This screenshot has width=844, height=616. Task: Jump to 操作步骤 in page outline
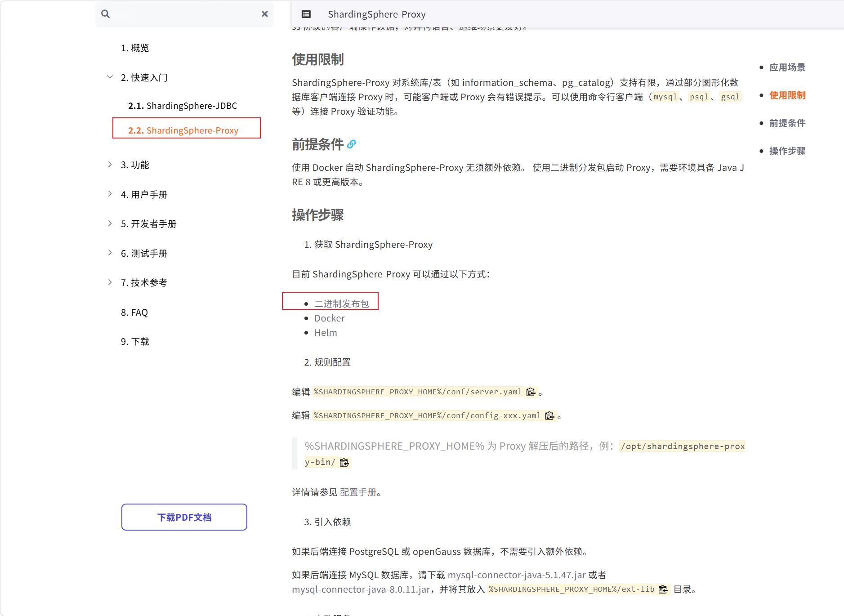(787, 151)
